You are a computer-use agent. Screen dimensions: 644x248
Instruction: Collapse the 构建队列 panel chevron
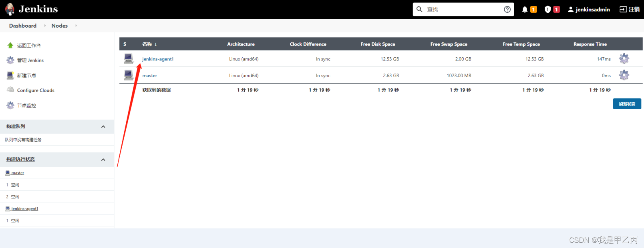click(x=103, y=127)
